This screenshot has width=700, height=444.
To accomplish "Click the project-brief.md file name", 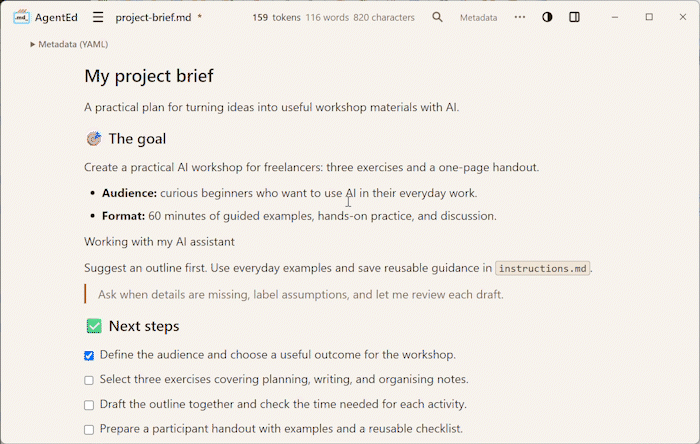I will tap(153, 17).
